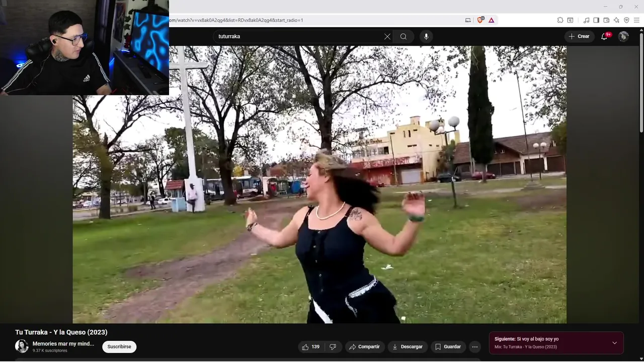Screen dimensions: 644x362
Task: Open the Brave VPN shield icon
Action: pos(626,20)
